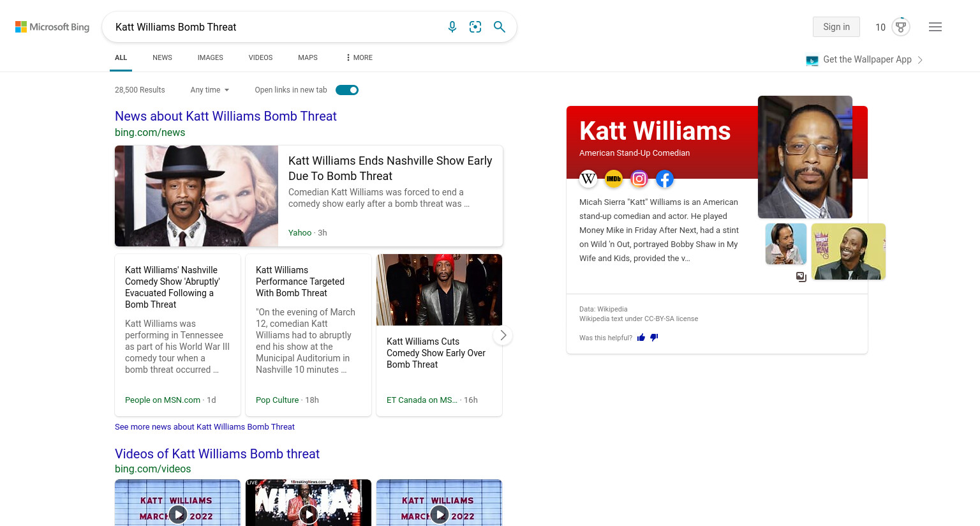Open small left Katt Williams thumbnail
Image resolution: width=980 pixels, height=526 pixels.
click(x=786, y=244)
